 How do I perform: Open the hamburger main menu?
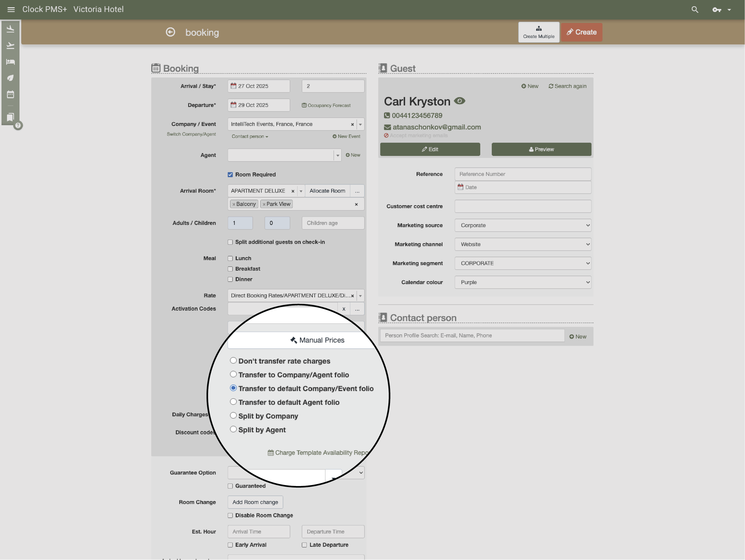11,9
